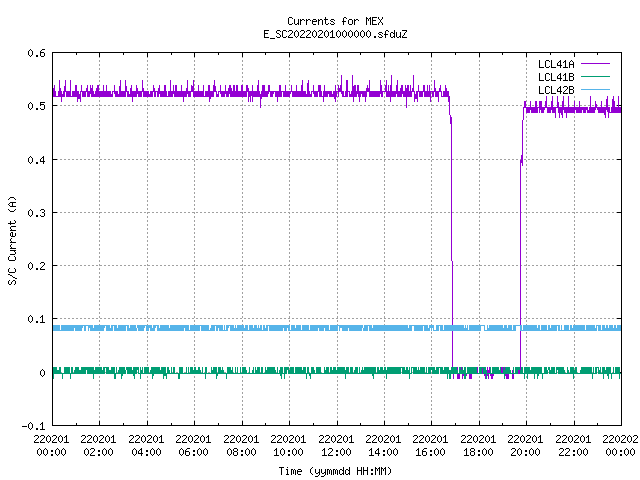640x480 pixels.
Task: Click the purple LCL41A legend line sample
Action: (595, 64)
